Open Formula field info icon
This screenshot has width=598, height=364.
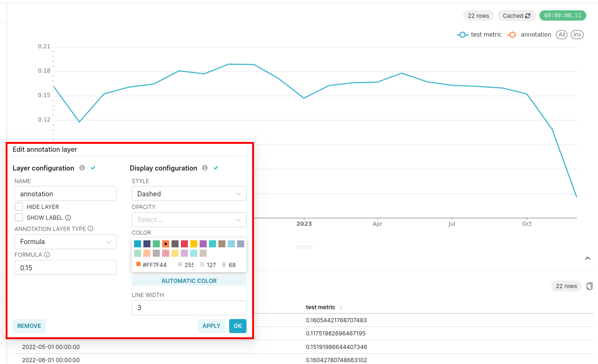(x=47, y=255)
